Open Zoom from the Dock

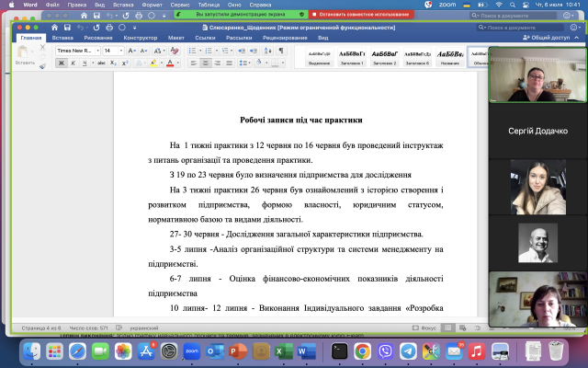192,351
